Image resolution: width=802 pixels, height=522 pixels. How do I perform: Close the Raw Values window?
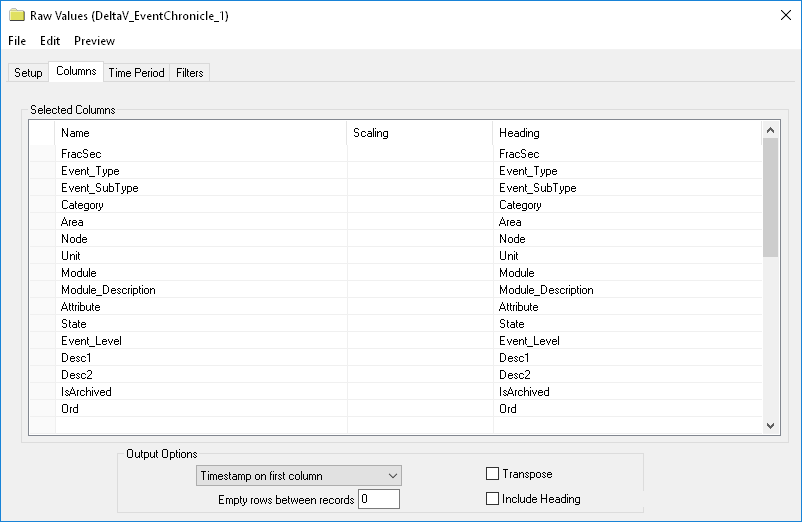pos(786,15)
